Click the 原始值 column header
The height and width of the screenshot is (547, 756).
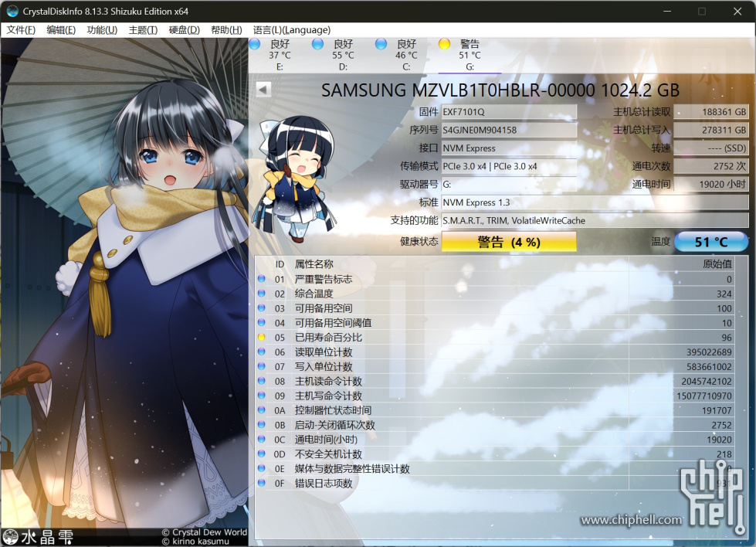717,264
